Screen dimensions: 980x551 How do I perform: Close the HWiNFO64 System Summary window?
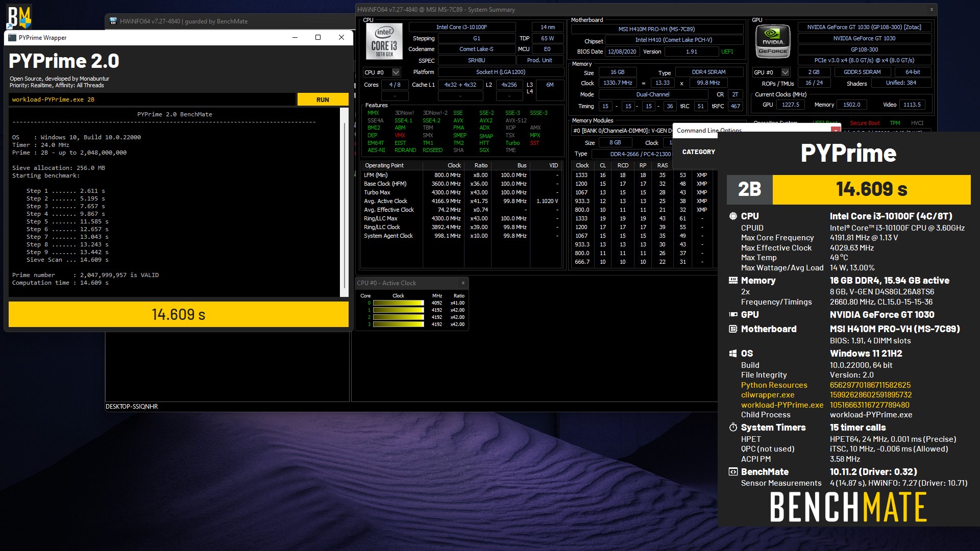(x=931, y=9)
